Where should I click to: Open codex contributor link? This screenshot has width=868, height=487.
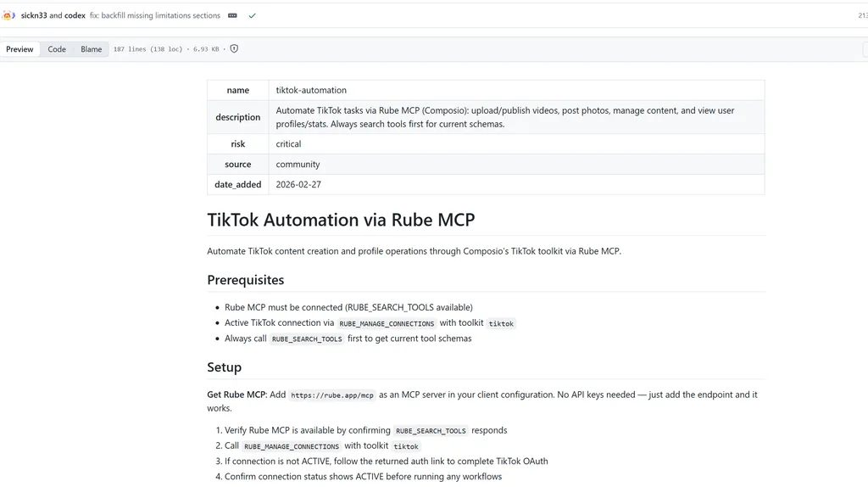(75, 15)
